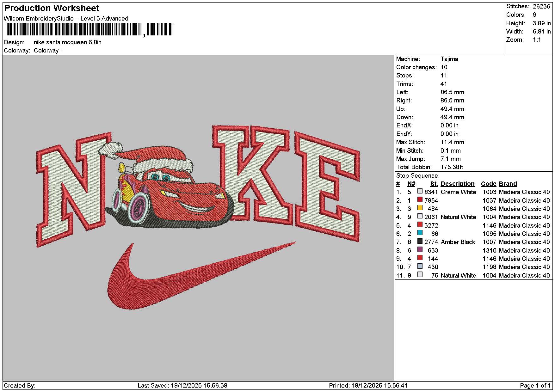Click the white swatch in stop row 11
The width and height of the screenshot is (555, 392).
(420, 274)
